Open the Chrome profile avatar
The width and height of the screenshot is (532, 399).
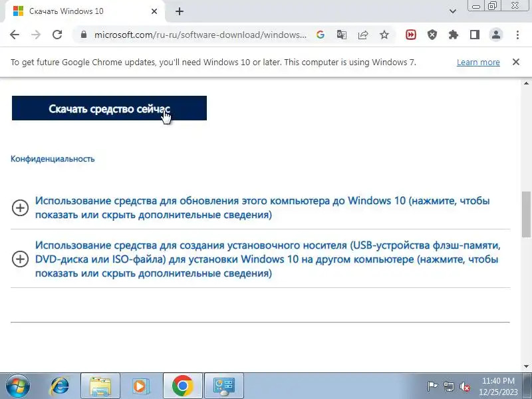496,35
